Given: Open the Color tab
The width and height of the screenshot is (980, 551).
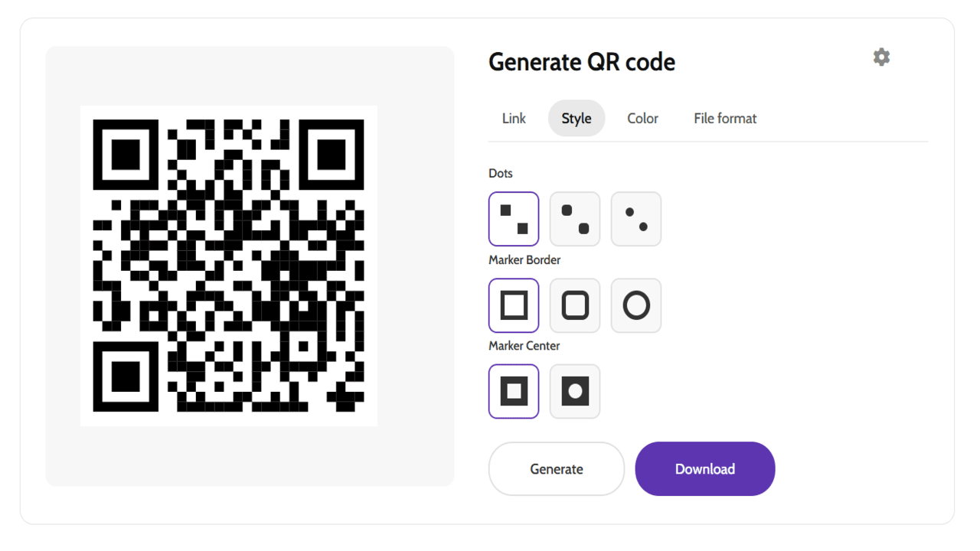Looking at the screenshot, I should coord(642,118).
